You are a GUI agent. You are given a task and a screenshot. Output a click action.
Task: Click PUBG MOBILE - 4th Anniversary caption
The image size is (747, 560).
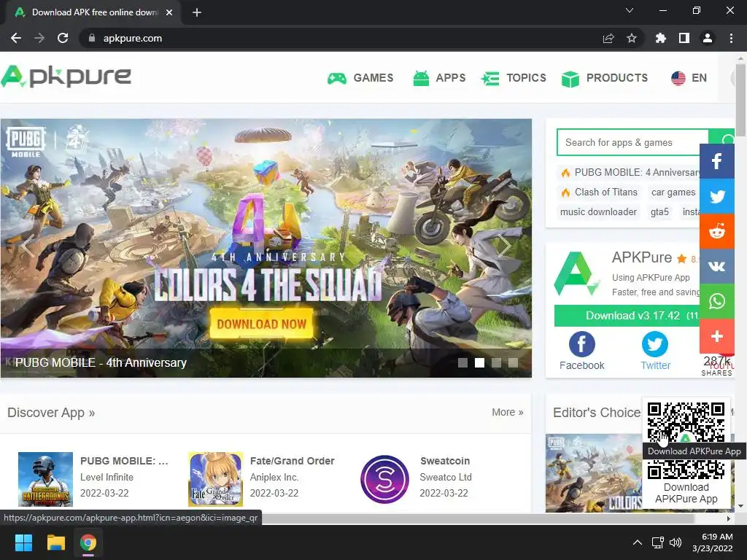[101, 363]
